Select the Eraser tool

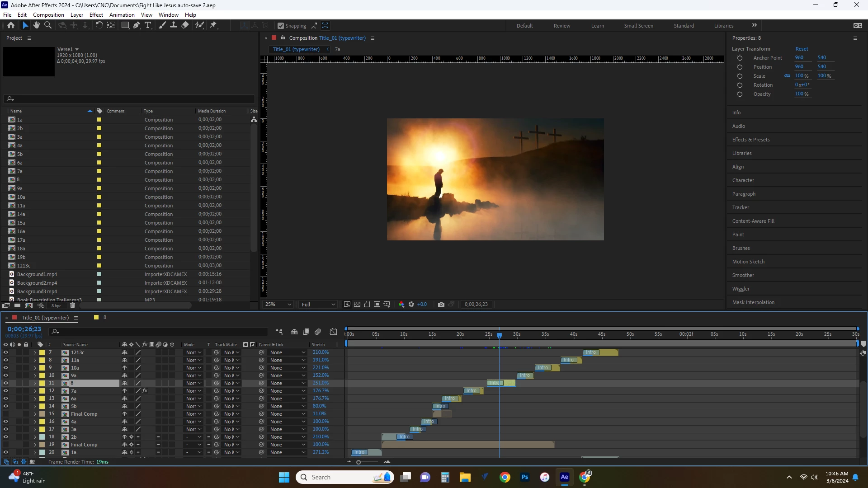tap(185, 25)
